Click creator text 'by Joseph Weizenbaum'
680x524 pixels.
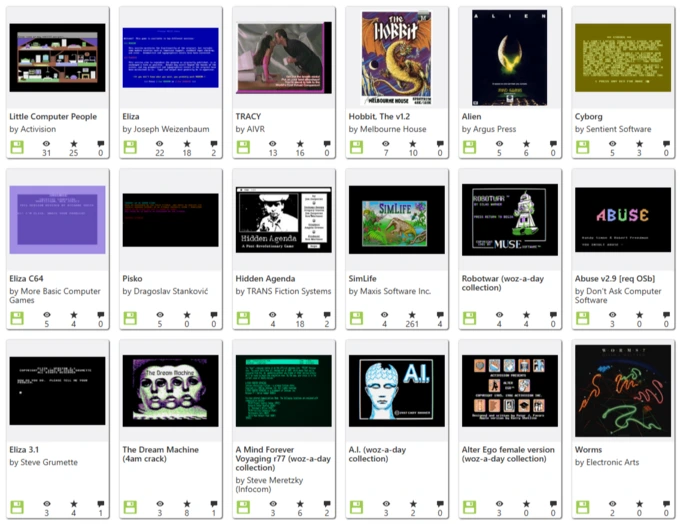point(166,129)
